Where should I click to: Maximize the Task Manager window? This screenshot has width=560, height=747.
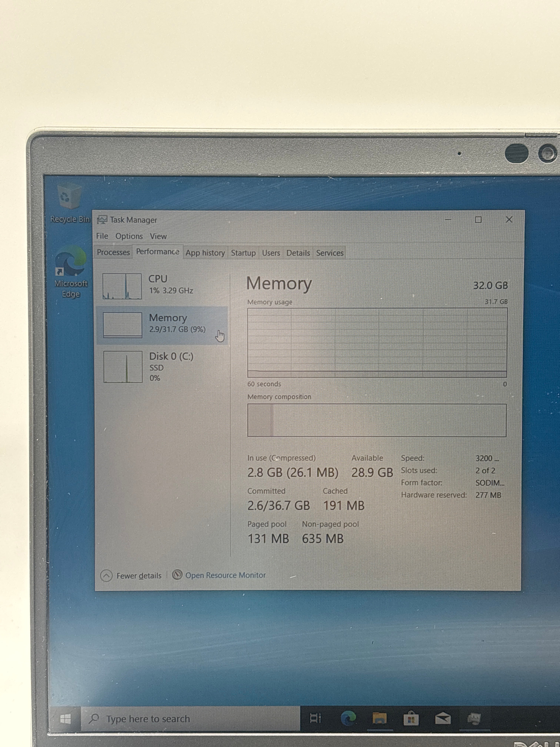point(478,220)
